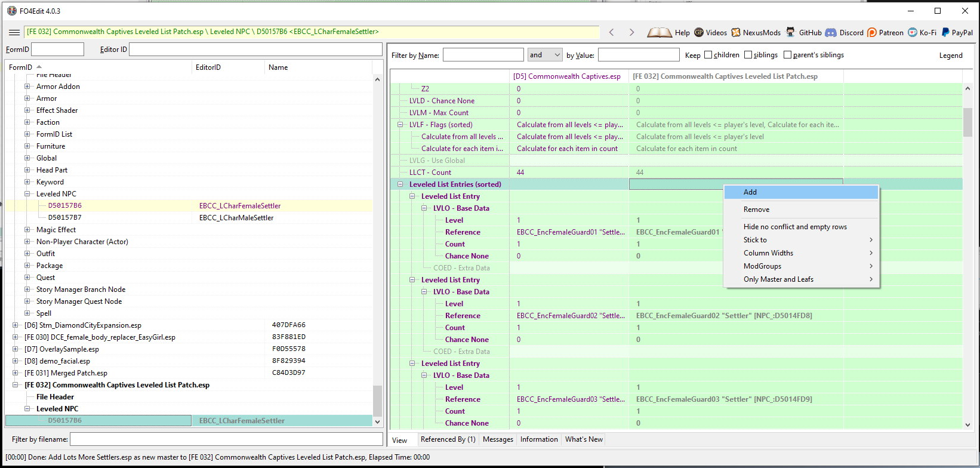Enable the siblings checkbox
This screenshot has width=980, height=468.
tap(748, 55)
